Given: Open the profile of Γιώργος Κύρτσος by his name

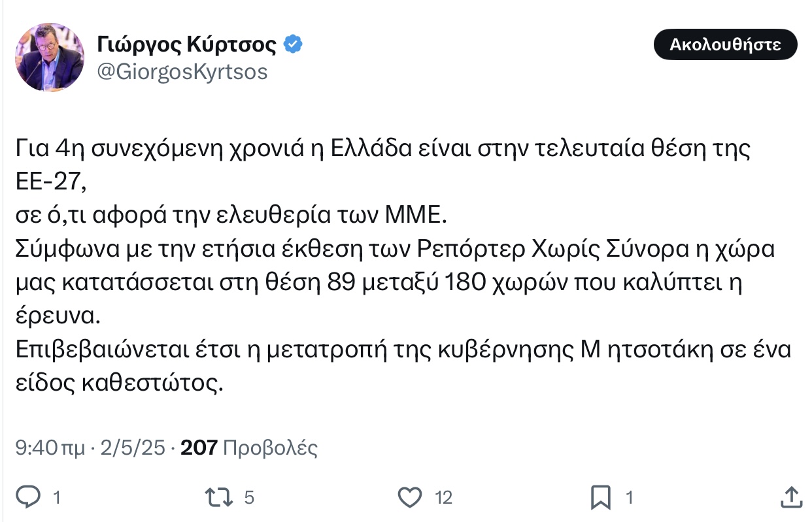Looking at the screenshot, I should pyautogui.click(x=186, y=43).
